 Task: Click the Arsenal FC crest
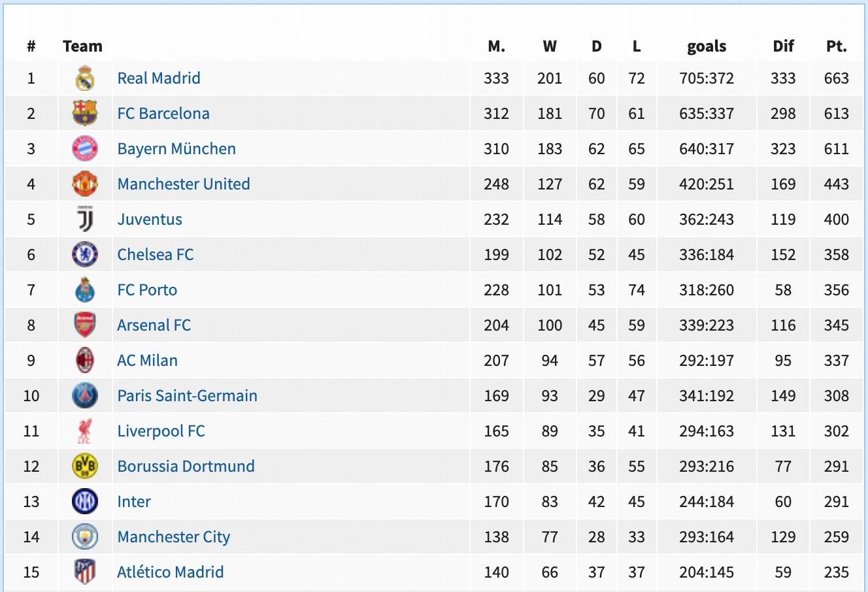click(x=85, y=325)
